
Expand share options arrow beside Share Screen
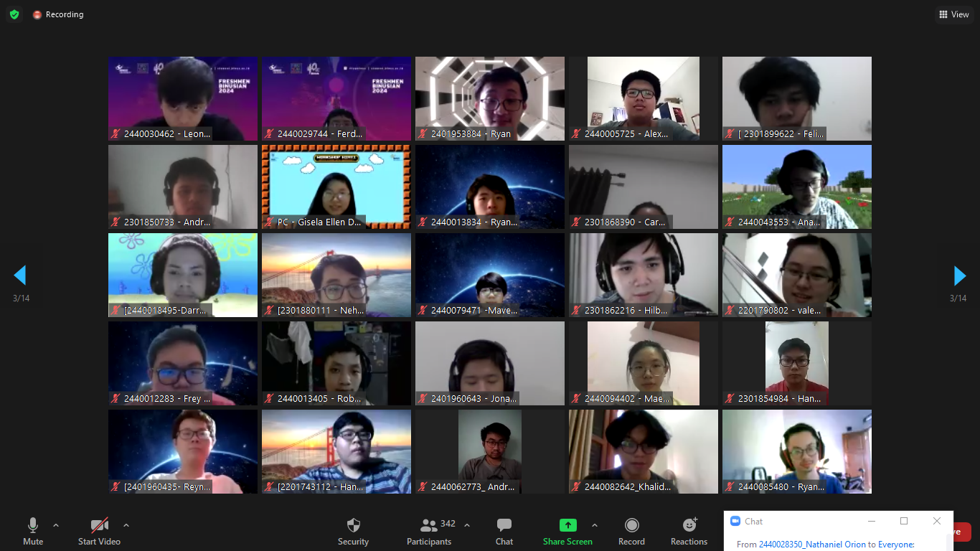click(x=595, y=525)
